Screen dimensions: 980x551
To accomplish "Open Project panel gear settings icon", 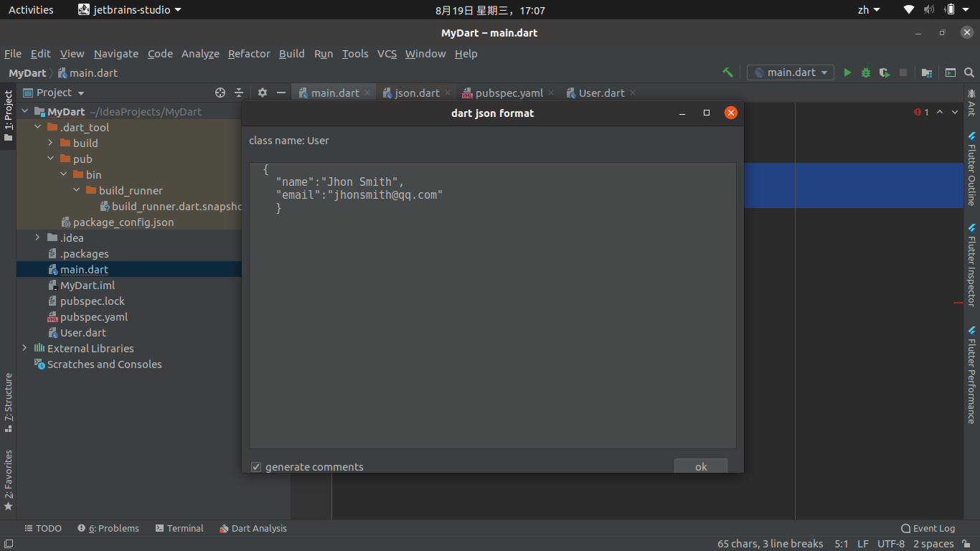I will coord(263,93).
